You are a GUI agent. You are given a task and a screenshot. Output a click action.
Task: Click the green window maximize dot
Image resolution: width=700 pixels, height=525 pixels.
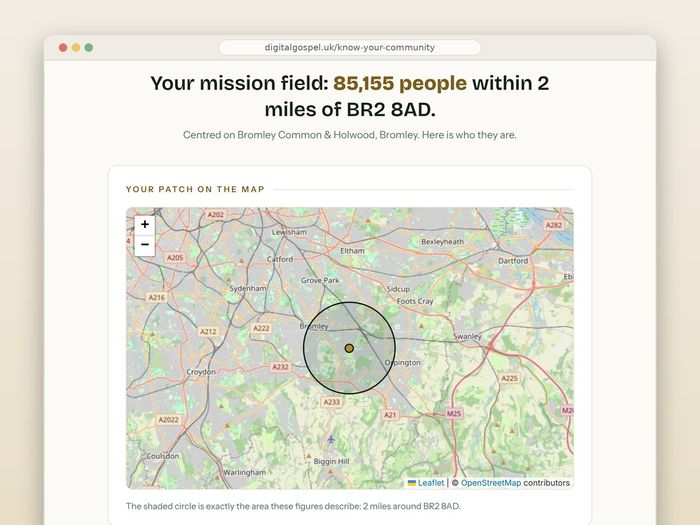(x=89, y=47)
